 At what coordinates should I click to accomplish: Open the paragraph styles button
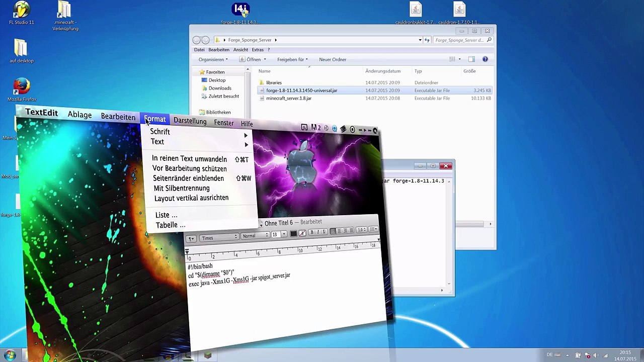tap(191, 239)
